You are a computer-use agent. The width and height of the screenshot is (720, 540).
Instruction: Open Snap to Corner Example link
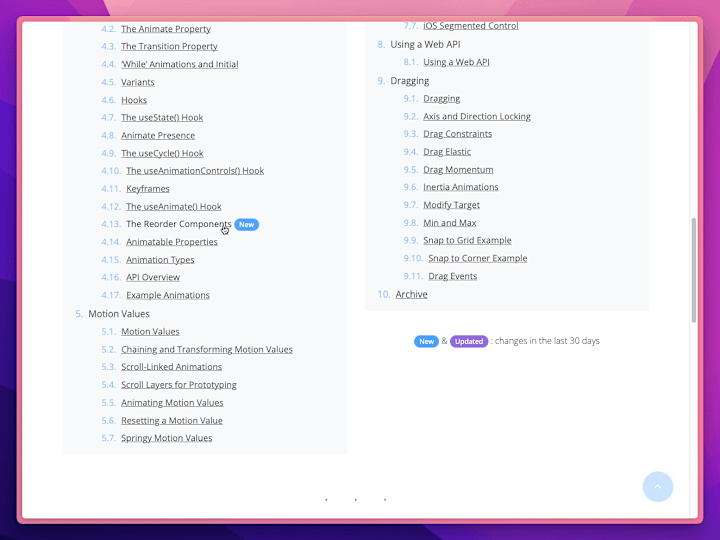(478, 259)
